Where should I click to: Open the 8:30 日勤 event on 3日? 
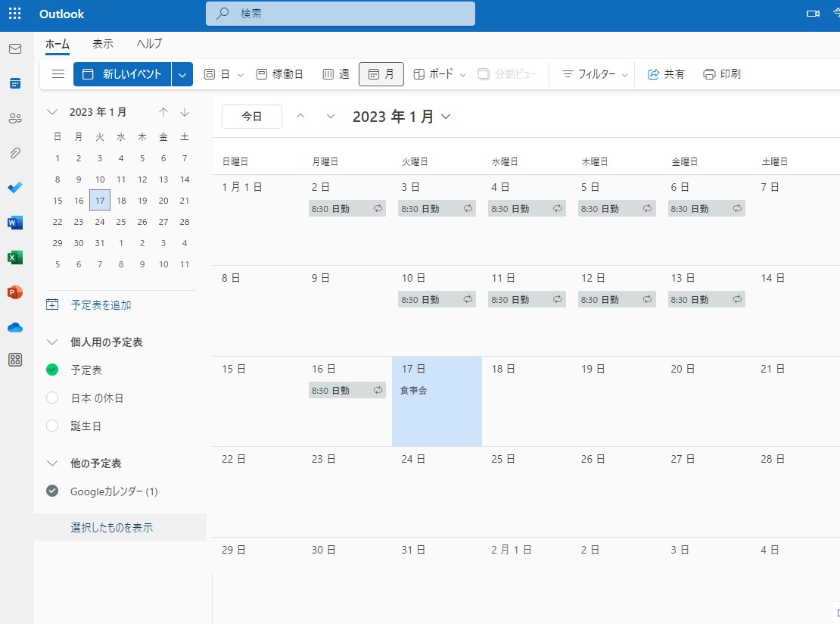pos(437,208)
